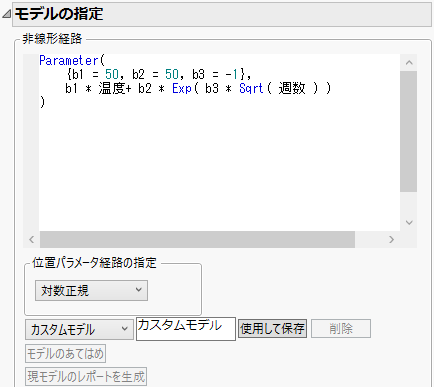
Task: Click the horizontal scrollbar thumb
Action: (197, 239)
